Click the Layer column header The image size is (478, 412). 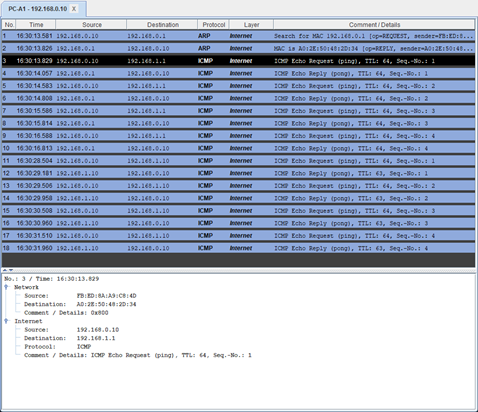tap(251, 25)
